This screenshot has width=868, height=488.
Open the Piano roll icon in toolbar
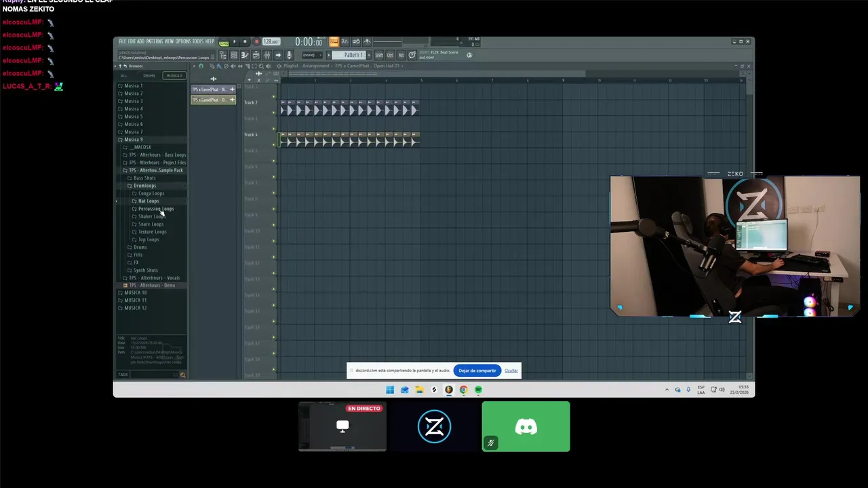click(x=245, y=55)
